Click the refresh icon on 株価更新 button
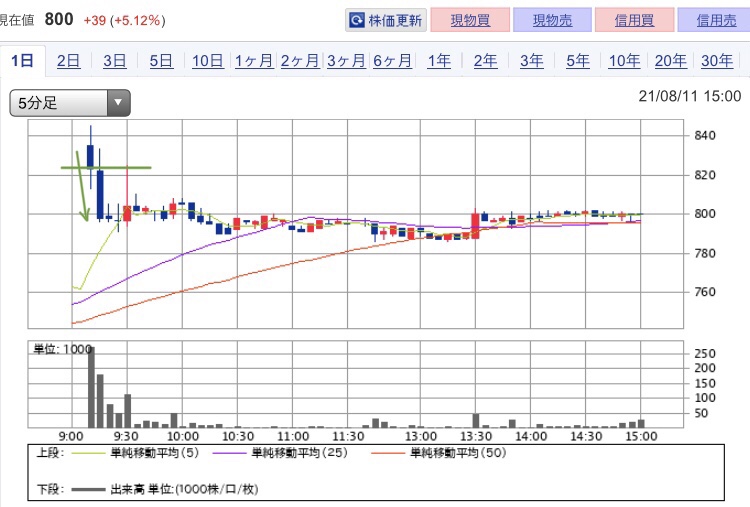 pos(357,20)
